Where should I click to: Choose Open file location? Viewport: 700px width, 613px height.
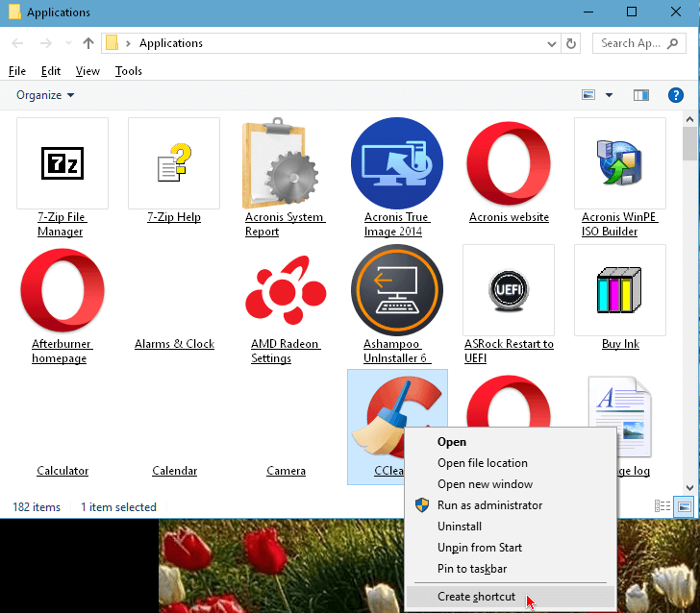click(x=511, y=463)
